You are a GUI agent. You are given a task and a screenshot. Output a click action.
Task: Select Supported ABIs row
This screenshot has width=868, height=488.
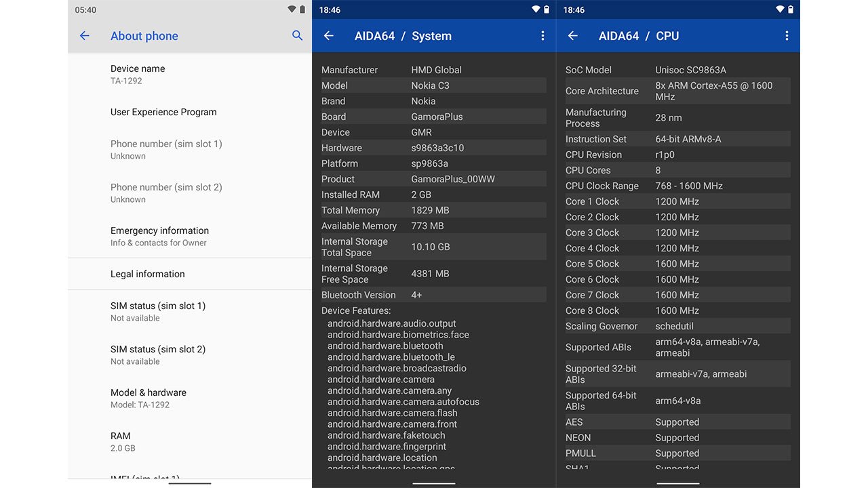click(x=678, y=347)
